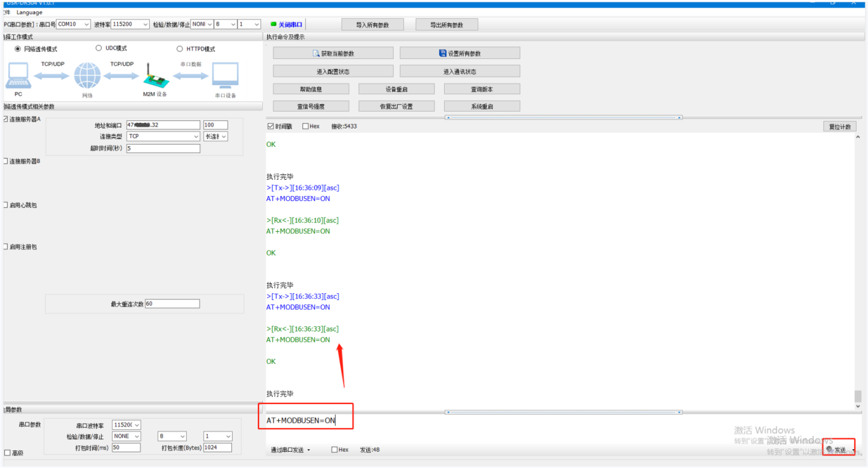This screenshot has height=468, width=868.
Task: Click the PC laptop icon in diagram
Action: (18, 76)
